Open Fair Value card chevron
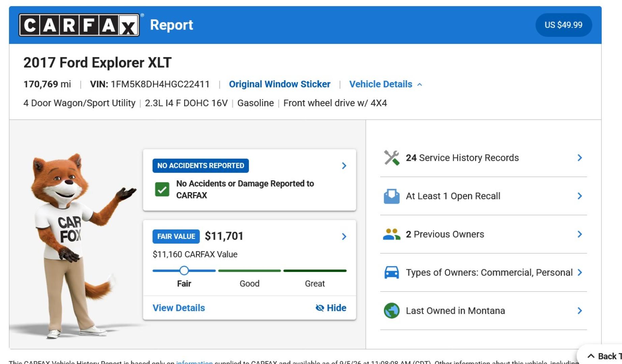The width and height of the screenshot is (622, 364). 344,237
